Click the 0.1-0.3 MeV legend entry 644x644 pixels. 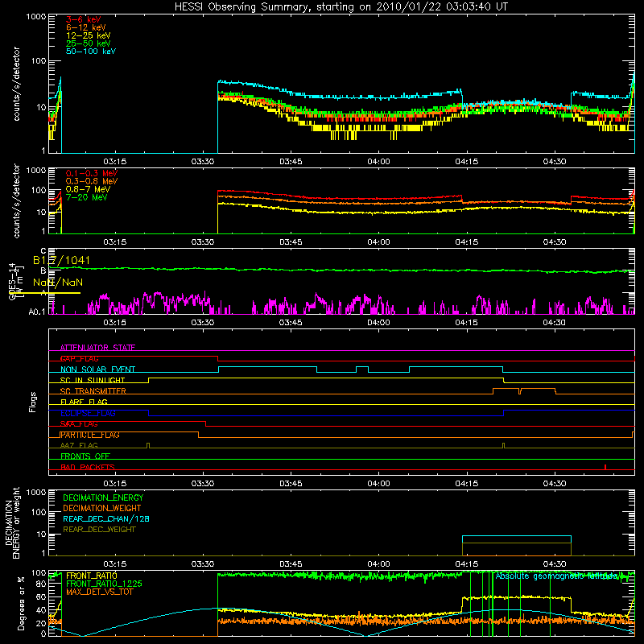(x=92, y=173)
